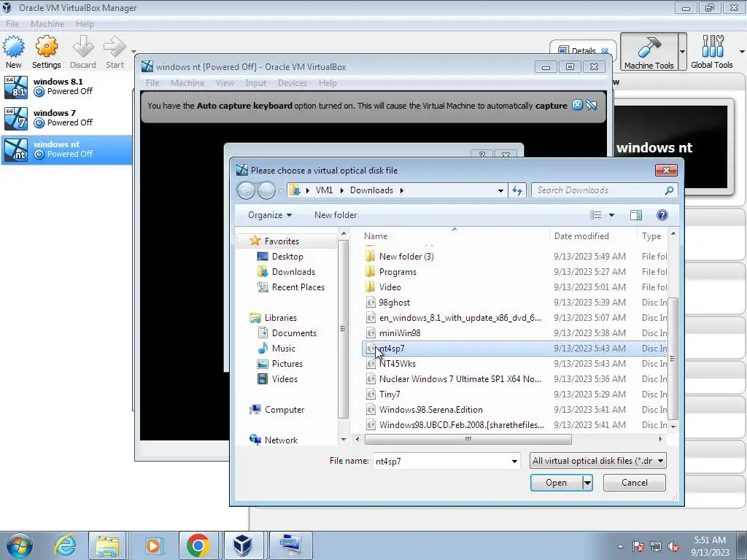Expand address bar path history dropdown
This screenshot has height=560, width=747.
[500, 190]
